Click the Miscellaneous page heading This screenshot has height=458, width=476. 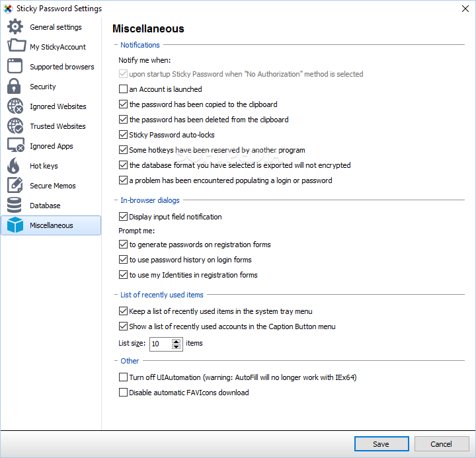point(149,28)
